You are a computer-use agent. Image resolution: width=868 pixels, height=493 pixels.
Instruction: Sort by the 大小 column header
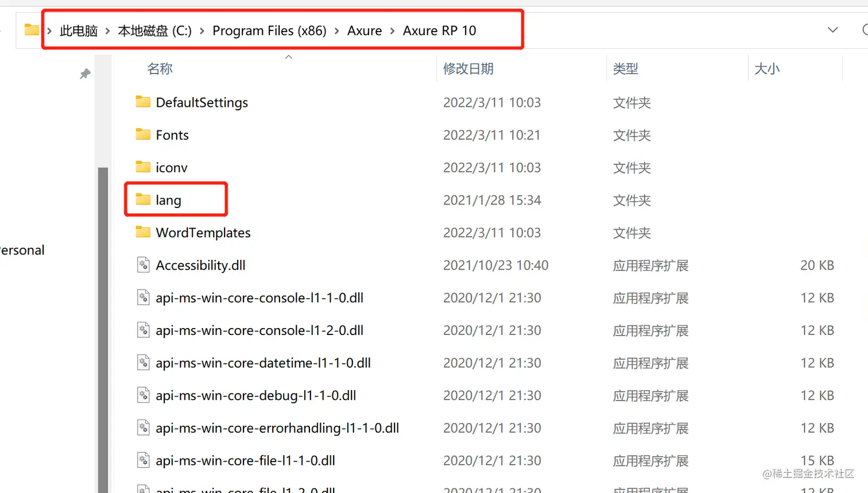[x=767, y=69]
